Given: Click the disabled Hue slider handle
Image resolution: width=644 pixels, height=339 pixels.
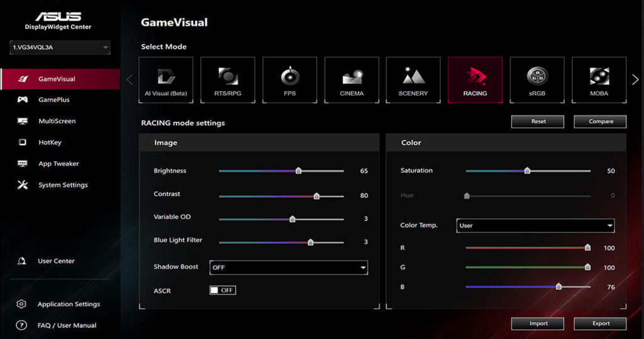Looking at the screenshot, I should point(467,196).
